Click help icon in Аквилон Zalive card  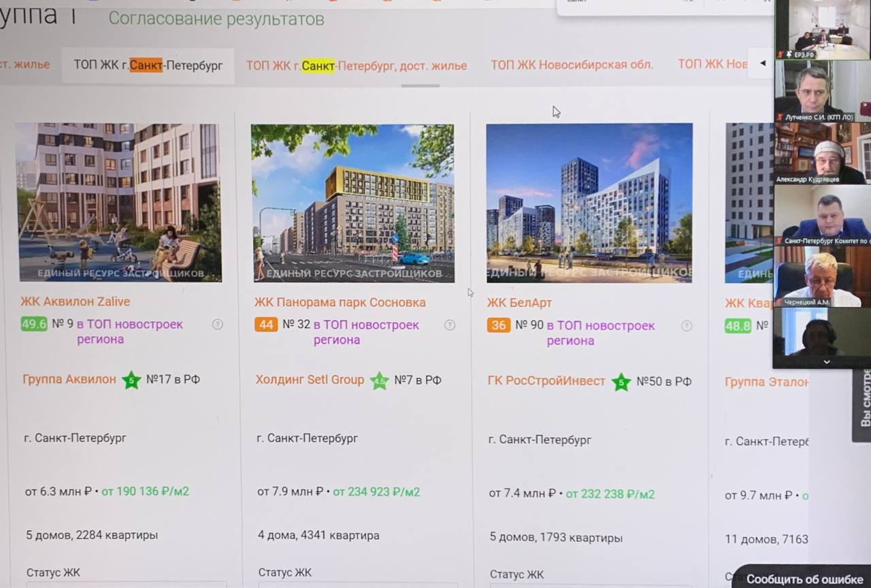coord(218,324)
